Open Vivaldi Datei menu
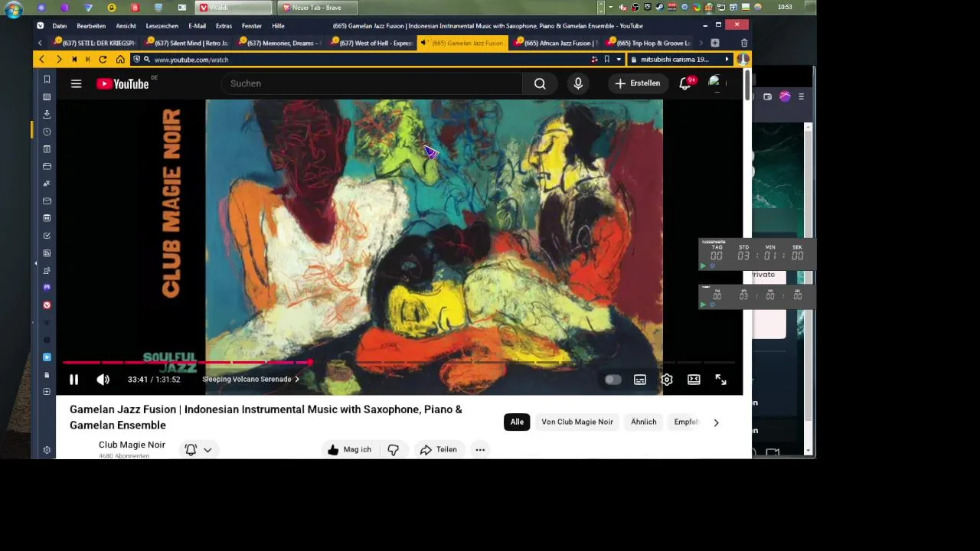 tap(60, 26)
